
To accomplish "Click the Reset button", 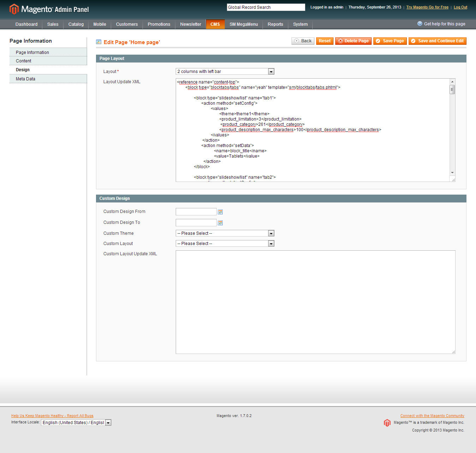I will tap(325, 41).
